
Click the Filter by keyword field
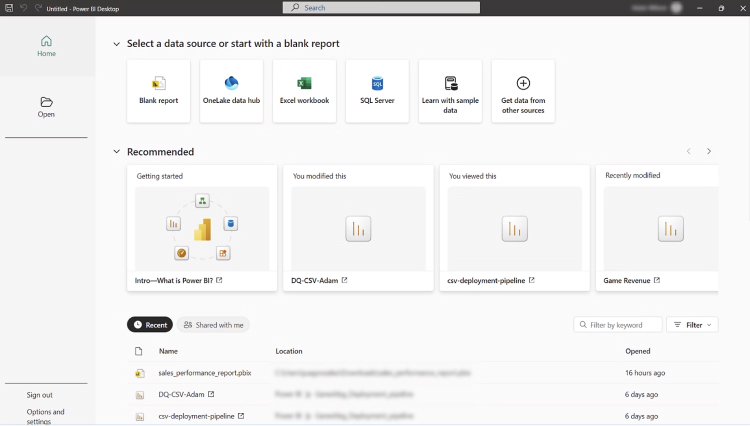coord(618,325)
